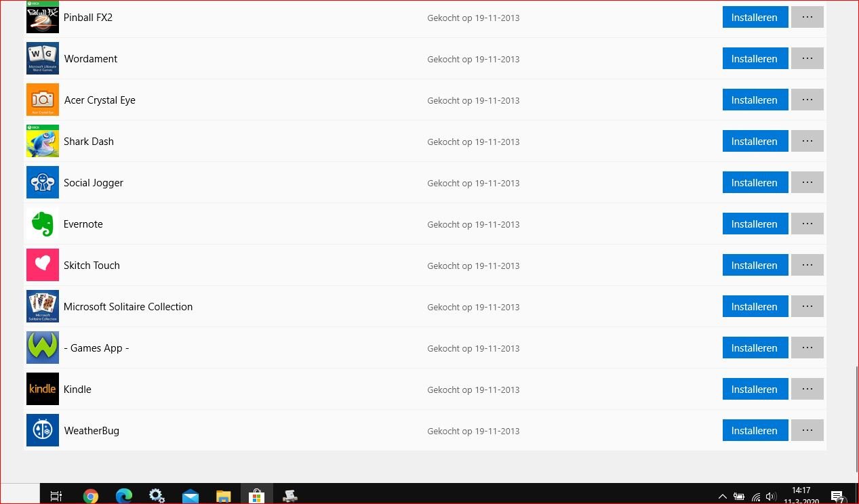Viewport: 859px width, 504px height.
Task: Click the Skitch Touch heart icon
Action: [43, 265]
